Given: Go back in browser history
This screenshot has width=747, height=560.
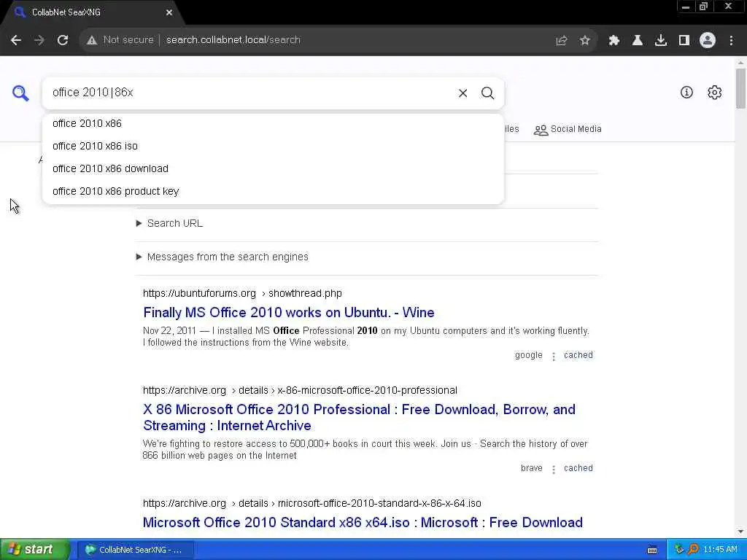Looking at the screenshot, I should [x=16, y=40].
